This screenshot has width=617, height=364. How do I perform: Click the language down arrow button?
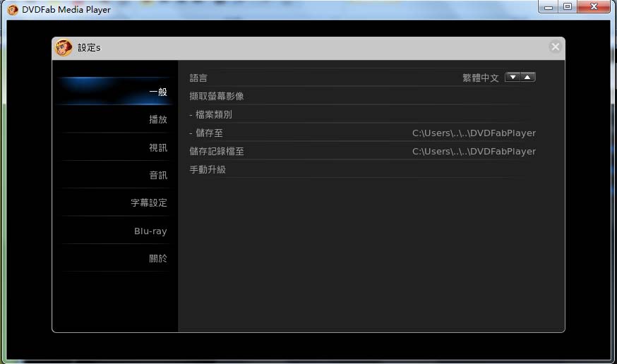pos(513,77)
